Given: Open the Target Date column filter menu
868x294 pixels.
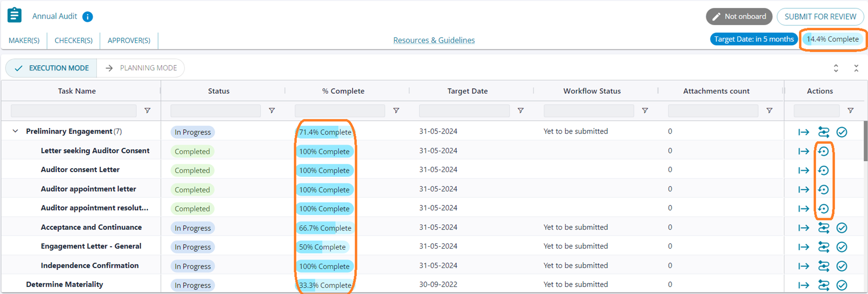Looking at the screenshot, I should (521, 111).
